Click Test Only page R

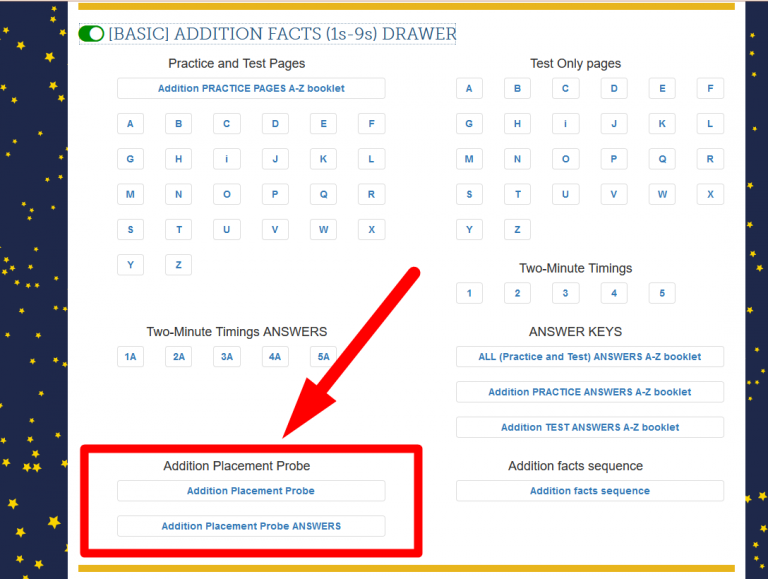click(710, 159)
